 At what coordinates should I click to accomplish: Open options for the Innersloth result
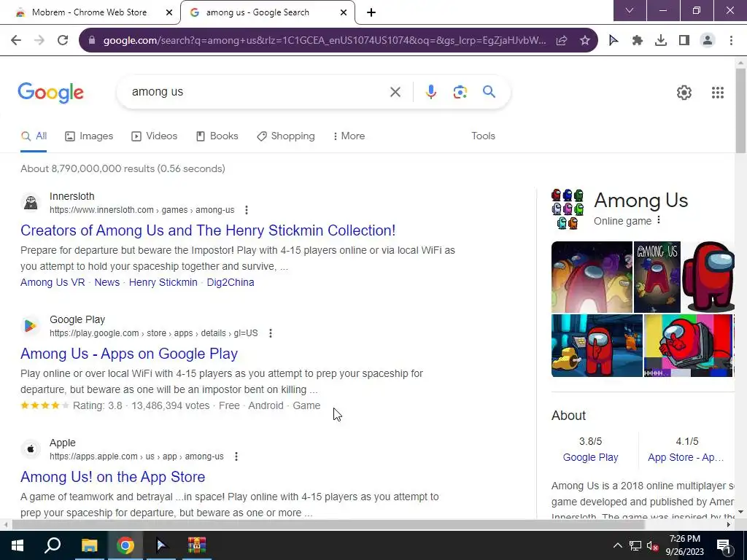pos(247,210)
